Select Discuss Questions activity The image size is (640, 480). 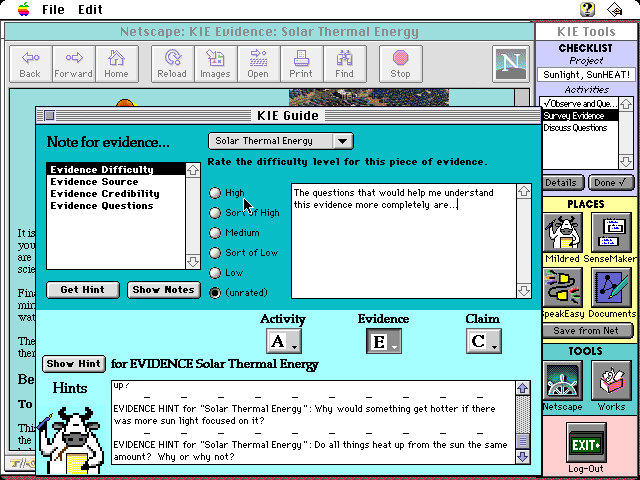(580, 128)
